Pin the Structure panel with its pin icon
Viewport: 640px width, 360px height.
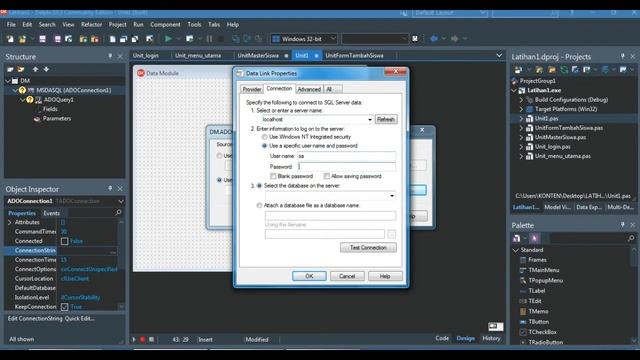110,56
